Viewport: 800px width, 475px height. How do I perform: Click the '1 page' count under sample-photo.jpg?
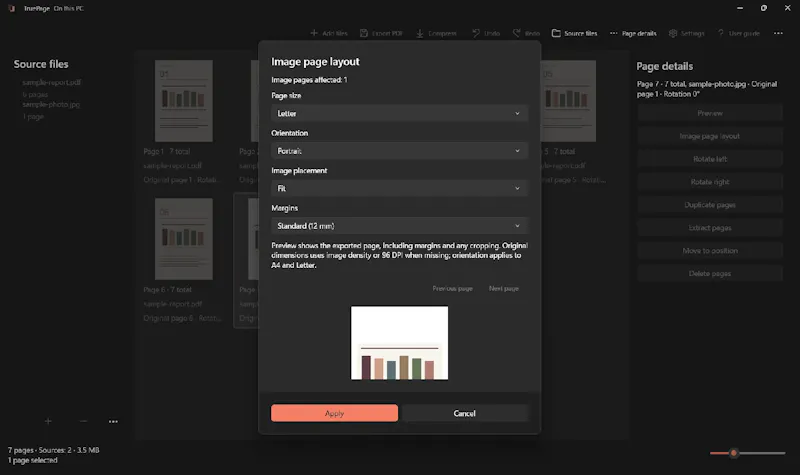pos(33,117)
